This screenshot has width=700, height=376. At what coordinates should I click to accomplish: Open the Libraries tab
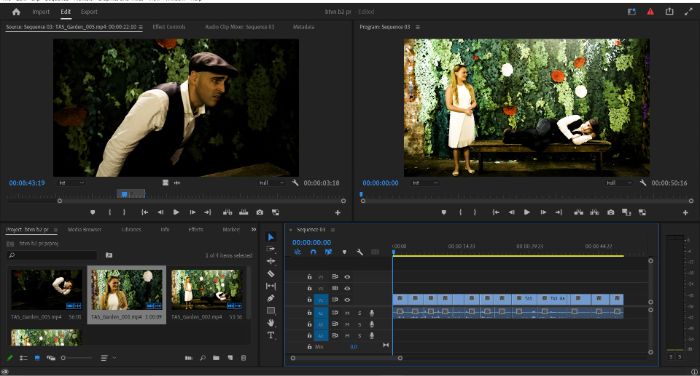[x=131, y=230]
